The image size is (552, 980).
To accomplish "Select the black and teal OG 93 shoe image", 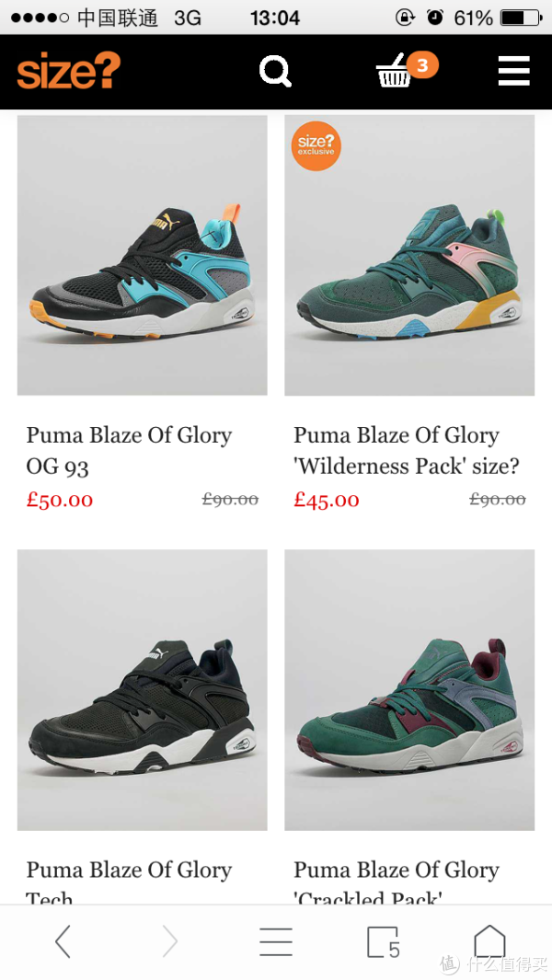I will coord(142,255).
